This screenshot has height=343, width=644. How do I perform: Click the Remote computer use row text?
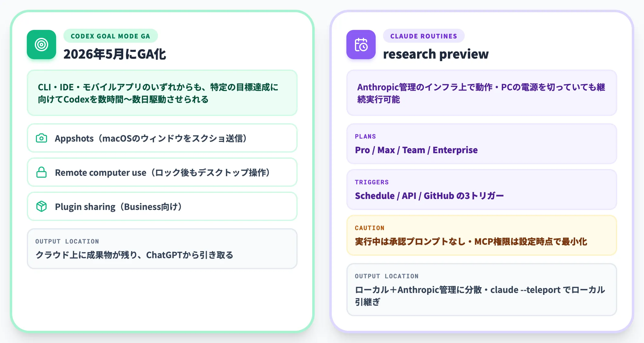tap(163, 172)
